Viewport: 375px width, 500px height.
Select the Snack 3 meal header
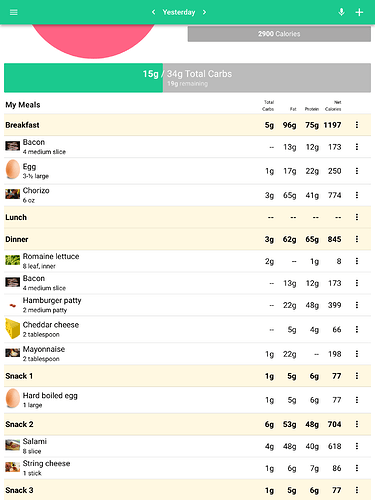pos(187,490)
